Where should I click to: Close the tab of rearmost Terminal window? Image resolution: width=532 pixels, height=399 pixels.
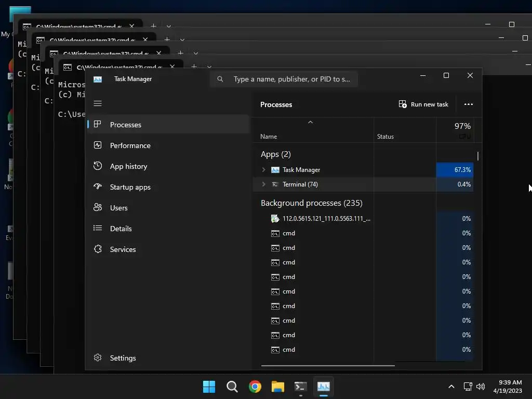pos(131,26)
